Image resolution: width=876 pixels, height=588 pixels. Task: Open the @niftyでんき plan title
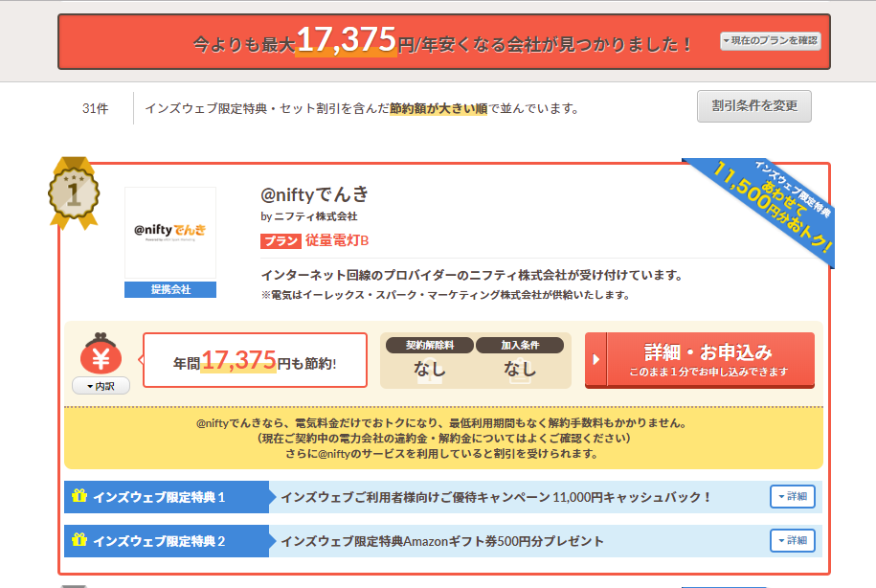(315, 194)
